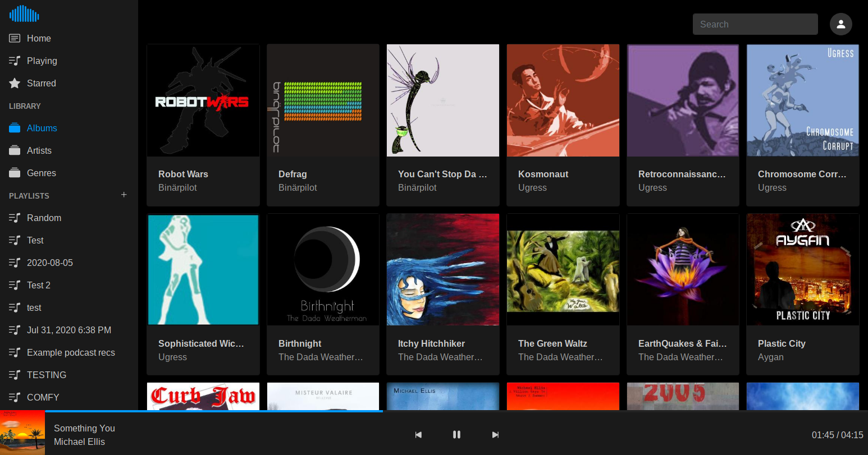Open the TESTING playlist
Image resolution: width=868 pixels, height=455 pixels.
click(x=69, y=375)
